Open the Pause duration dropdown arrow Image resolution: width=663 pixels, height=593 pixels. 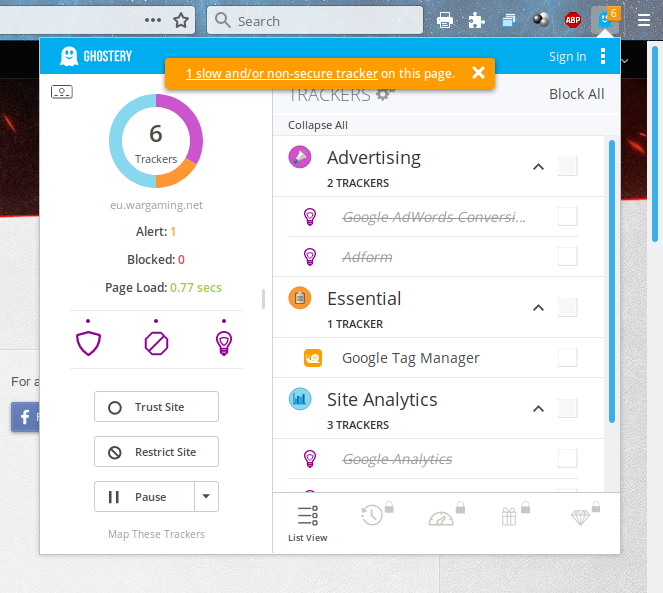(206, 496)
